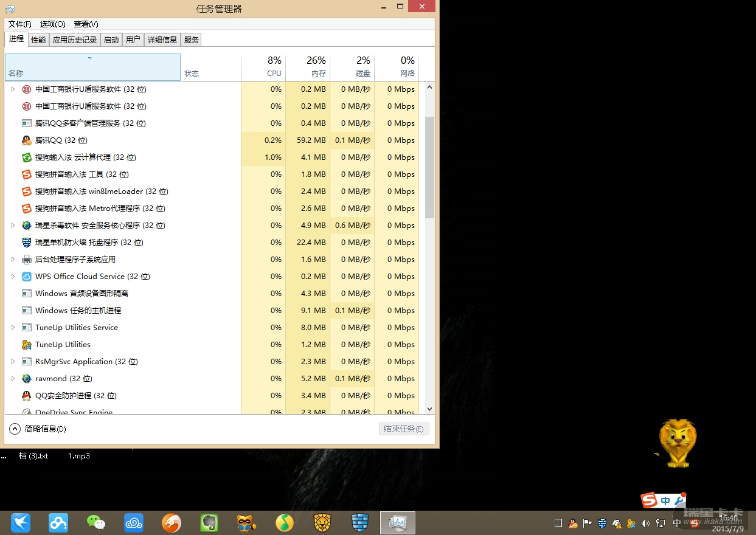Click the Rising firewall tray program icon

tap(26, 243)
